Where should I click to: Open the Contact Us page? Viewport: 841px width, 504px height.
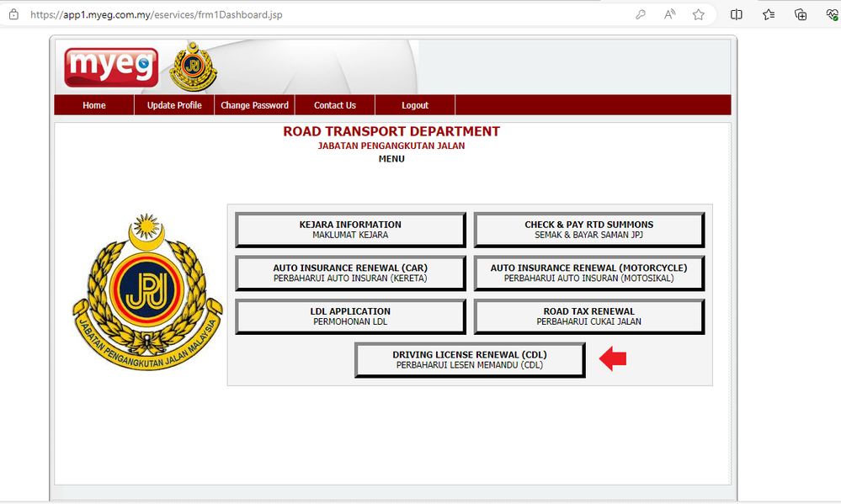334,104
